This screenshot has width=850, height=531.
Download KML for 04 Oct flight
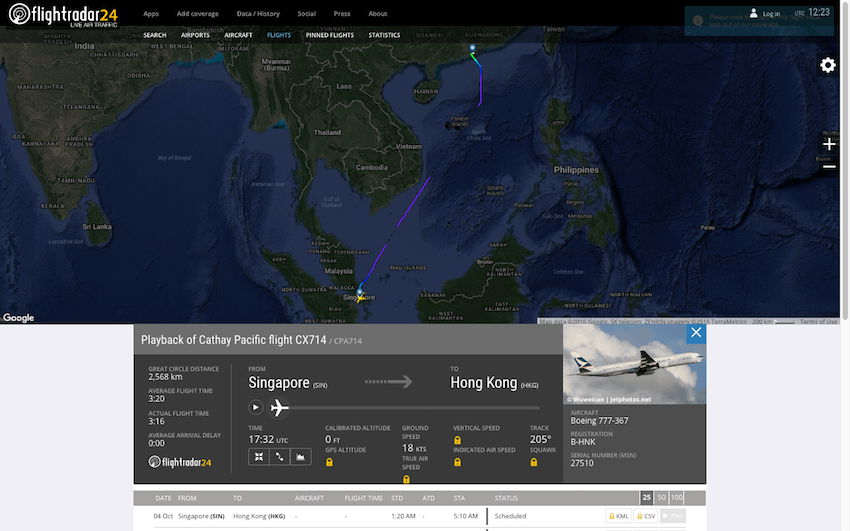point(619,516)
